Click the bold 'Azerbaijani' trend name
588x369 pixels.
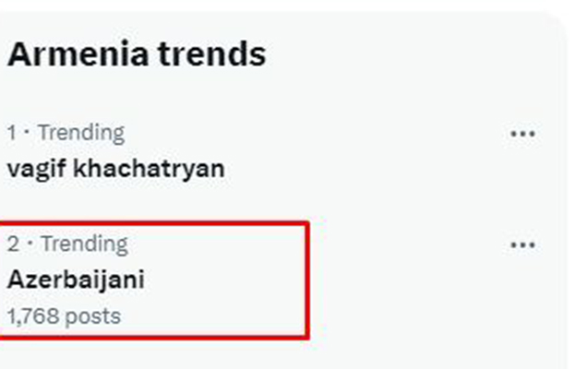click(x=76, y=280)
